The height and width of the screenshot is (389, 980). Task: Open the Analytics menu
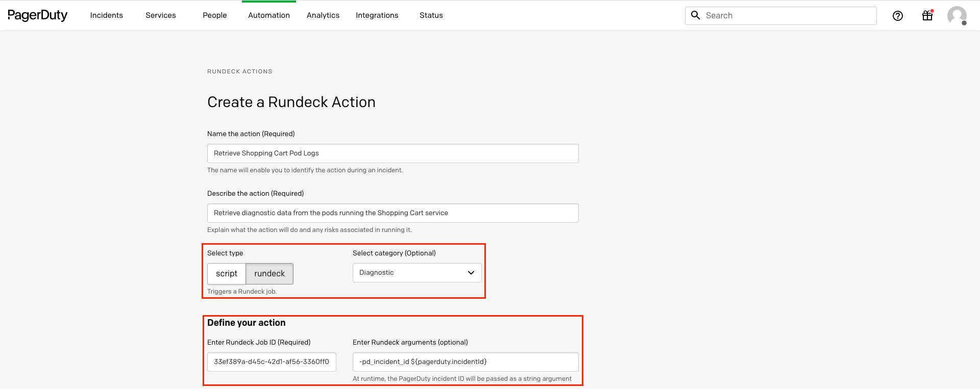tap(323, 15)
